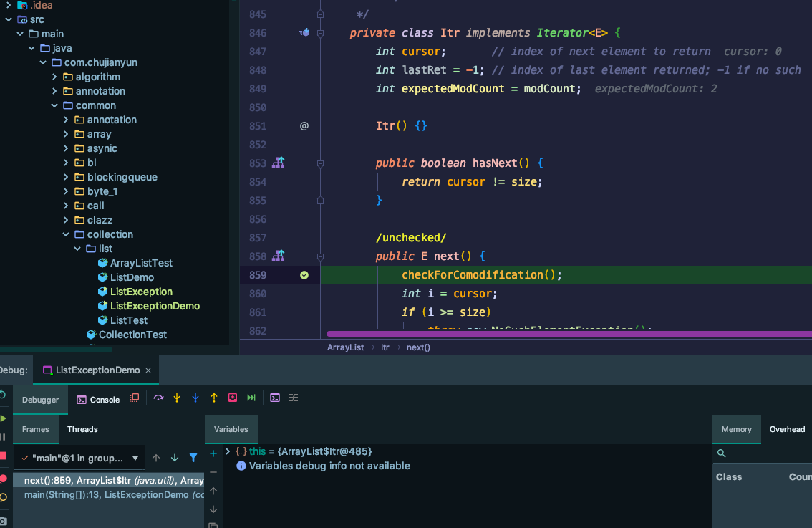Select the main(String[]):13 stack frame
812x528 pixels.
click(109, 495)
